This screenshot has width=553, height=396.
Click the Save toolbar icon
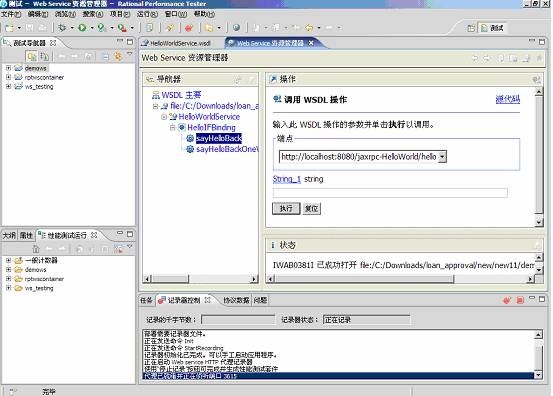click(x=30, y=28)
